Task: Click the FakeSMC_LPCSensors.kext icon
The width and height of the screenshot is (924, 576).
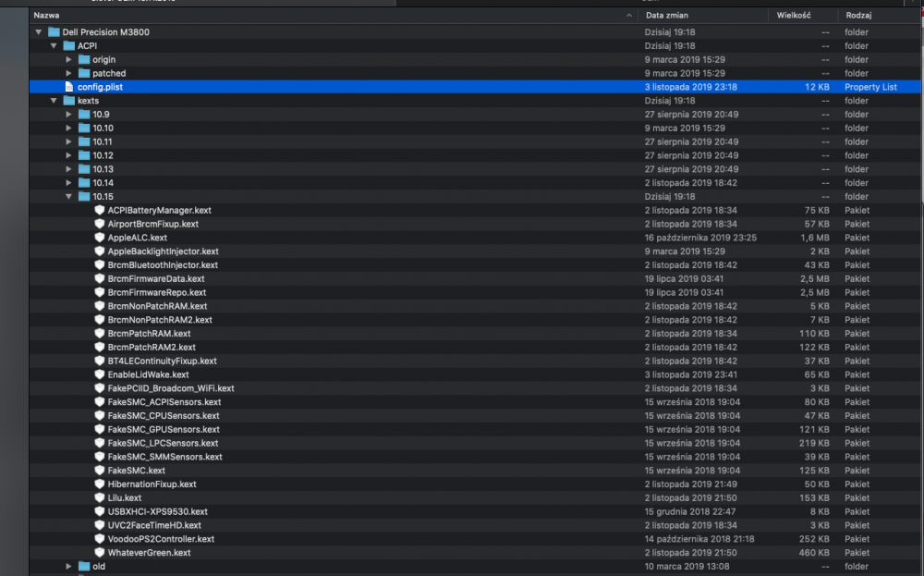Action: tap(100, 444)
